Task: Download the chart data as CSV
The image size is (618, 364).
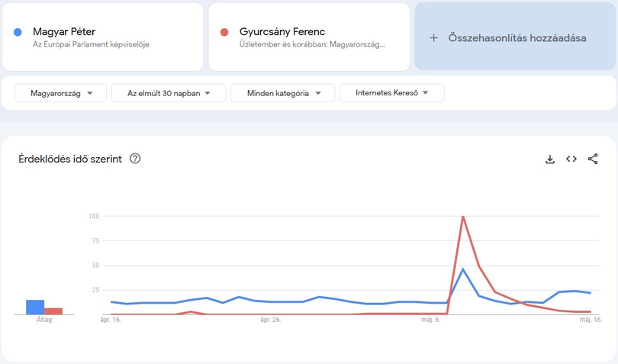Action: (549, 159)
